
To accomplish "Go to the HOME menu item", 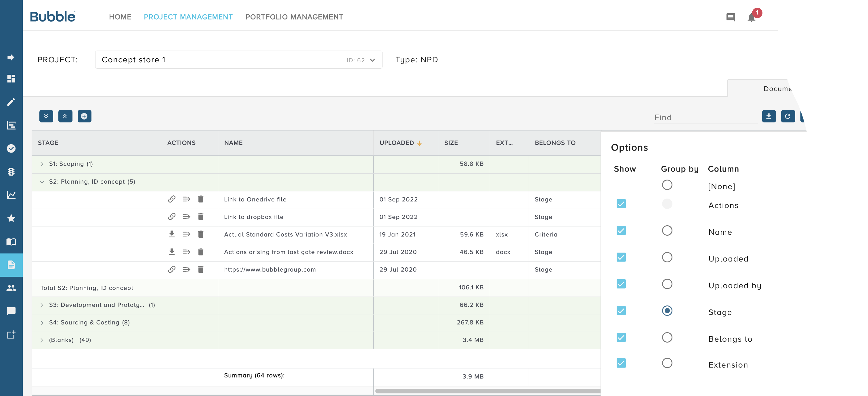I will [120, 17].
